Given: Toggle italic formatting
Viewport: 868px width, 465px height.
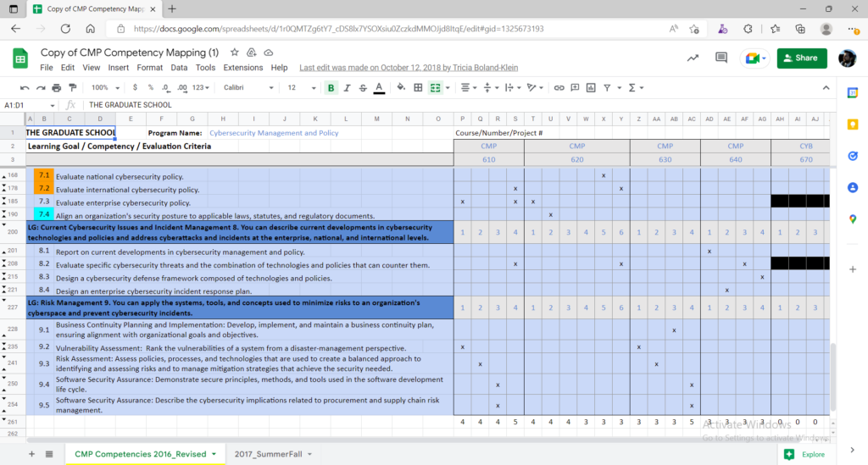Looking at the screenshot, I should [347, 87].
